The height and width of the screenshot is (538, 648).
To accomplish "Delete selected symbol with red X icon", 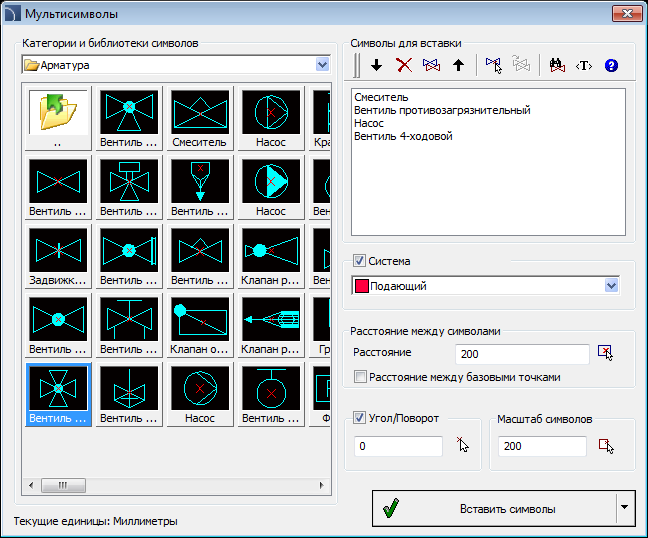I will pyautogui.click(x=404, y=65).
